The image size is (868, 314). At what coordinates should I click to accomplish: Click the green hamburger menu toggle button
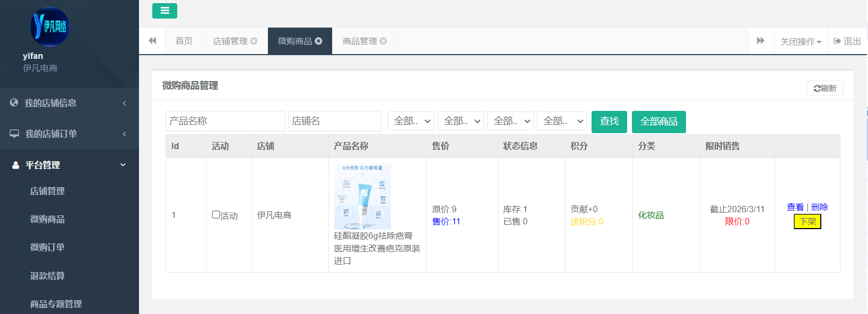tap(164, 11)
